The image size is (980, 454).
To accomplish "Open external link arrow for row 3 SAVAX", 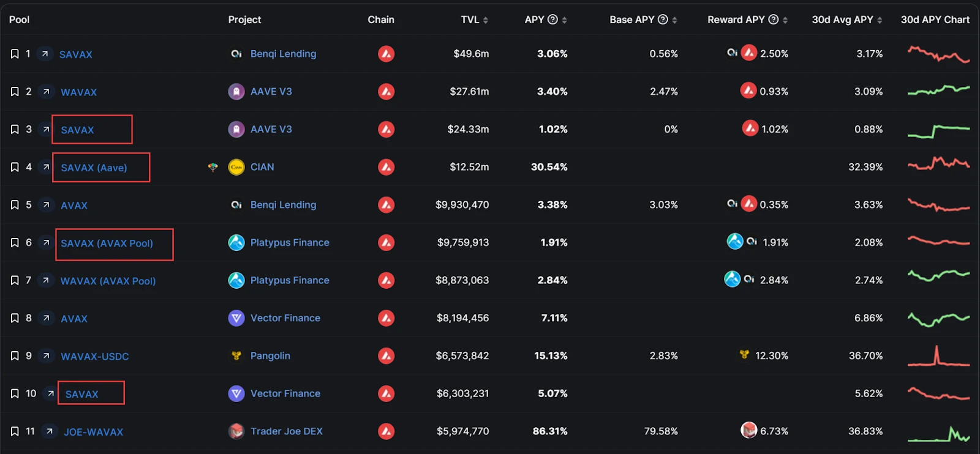I will [x=46, y=129].
